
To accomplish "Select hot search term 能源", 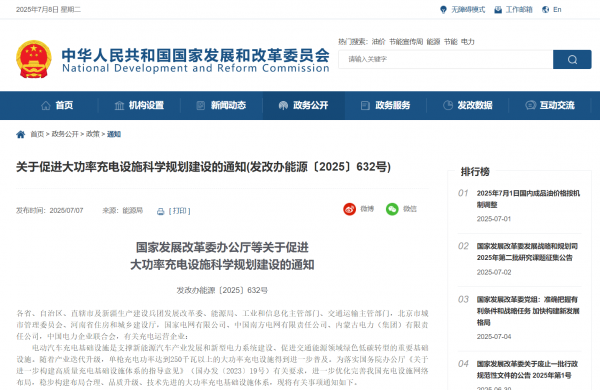I will point(433,41).
